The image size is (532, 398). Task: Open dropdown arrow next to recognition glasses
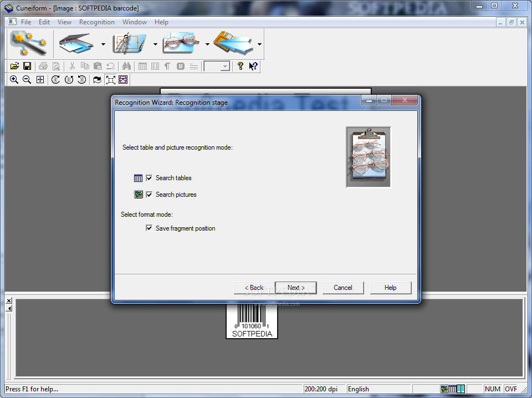coord(207,44)
